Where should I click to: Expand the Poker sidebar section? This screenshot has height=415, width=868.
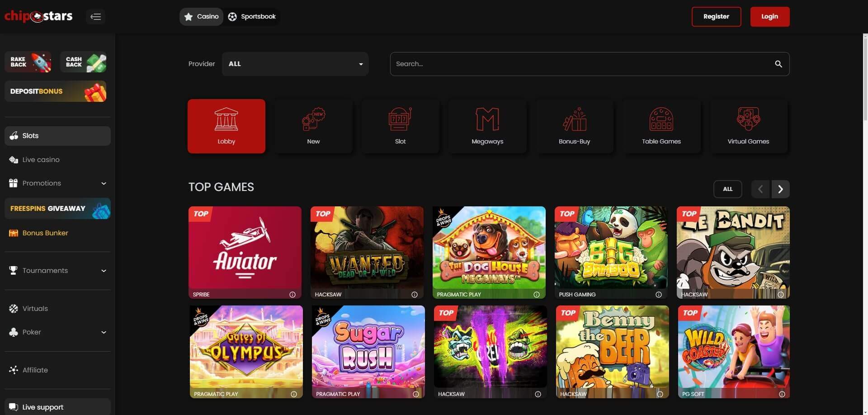pyautogui.click(x=104, y=332)
